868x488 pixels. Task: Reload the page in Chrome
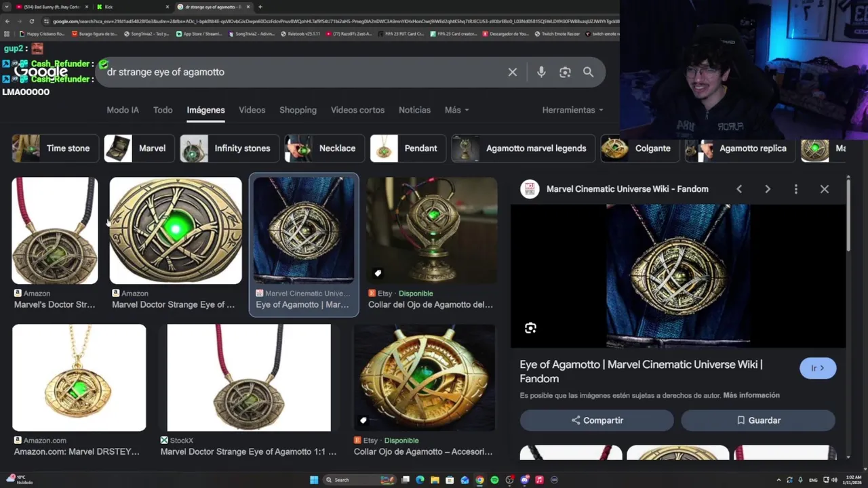tap(31, 21)
